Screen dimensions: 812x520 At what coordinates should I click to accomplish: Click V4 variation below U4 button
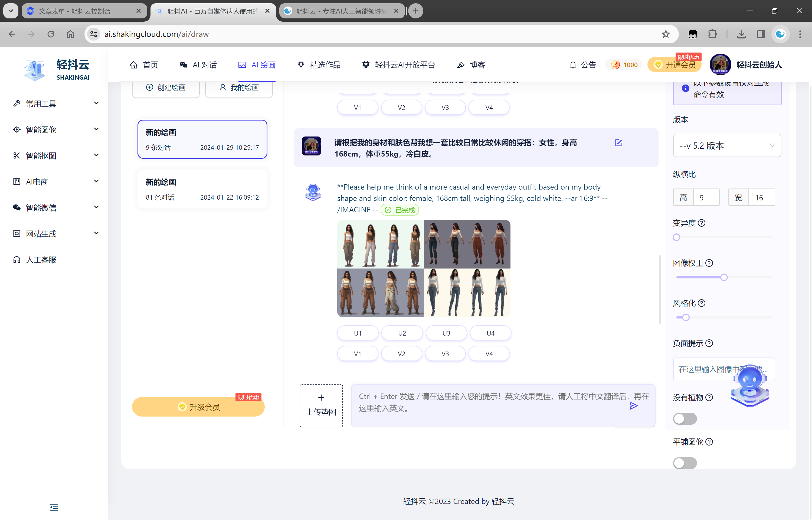(x=489, y=353)
